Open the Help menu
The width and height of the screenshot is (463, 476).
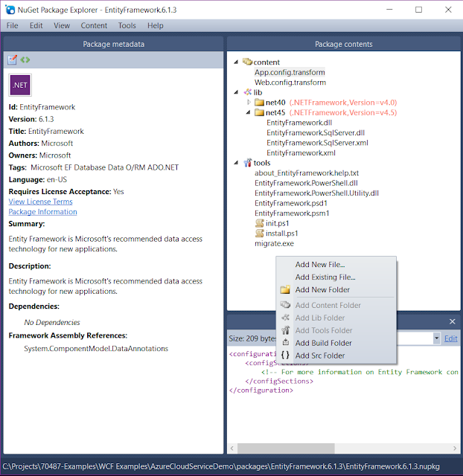(x=156, y=25)
